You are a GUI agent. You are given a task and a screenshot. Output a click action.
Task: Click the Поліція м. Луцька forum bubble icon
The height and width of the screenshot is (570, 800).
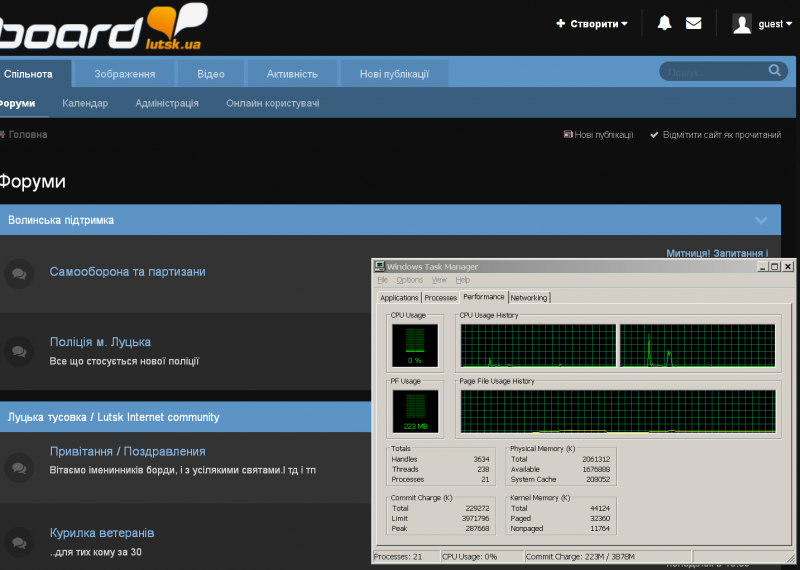[x=18, y=351]
